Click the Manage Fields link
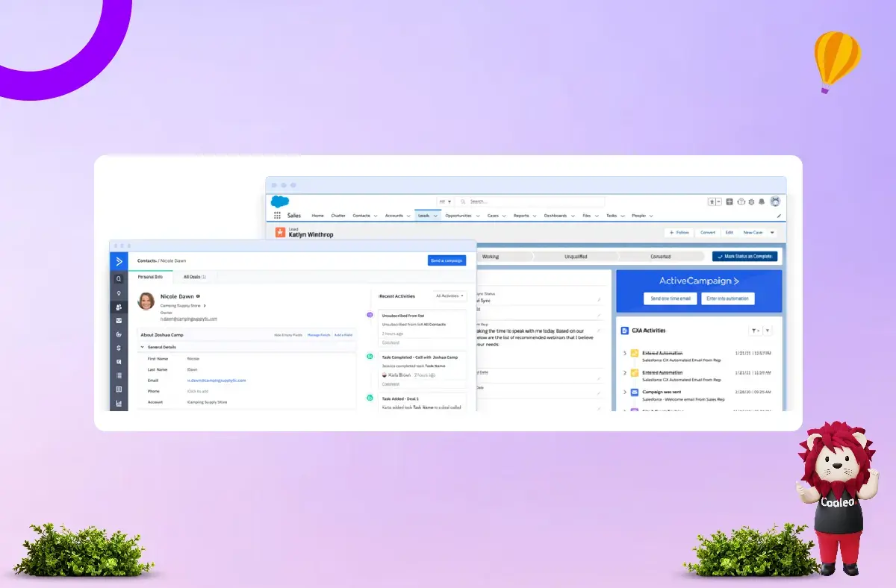 point(319,335)
